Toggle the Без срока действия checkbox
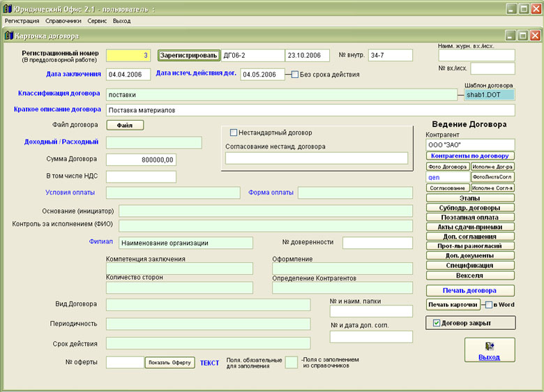 (x=295, y=75)
